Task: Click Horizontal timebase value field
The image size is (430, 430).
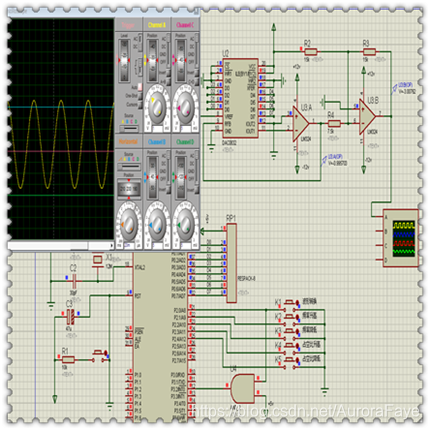Action: (129, 246)
